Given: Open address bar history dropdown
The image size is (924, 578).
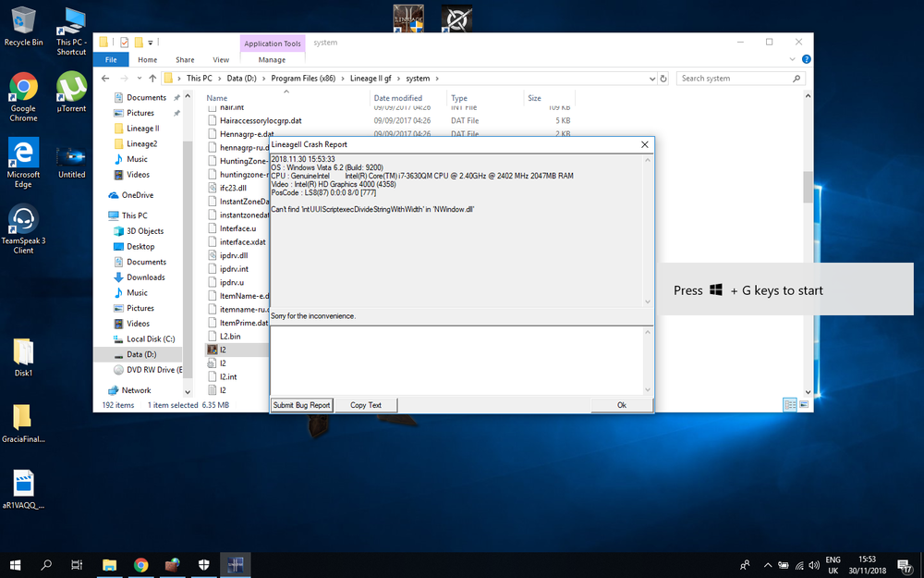Looking at the screenshot, I should pyautogui.click(x=650, y=79).
